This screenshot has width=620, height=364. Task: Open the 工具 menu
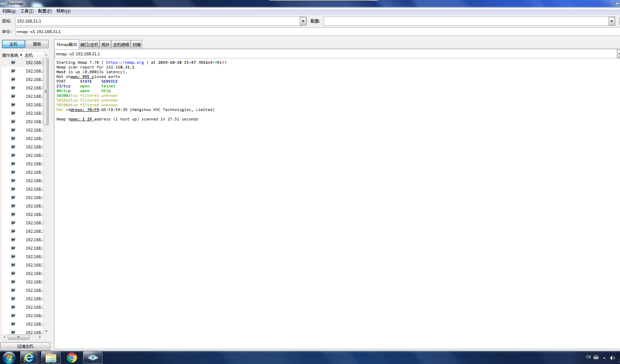pyautogui.click(x=27, y=11)
